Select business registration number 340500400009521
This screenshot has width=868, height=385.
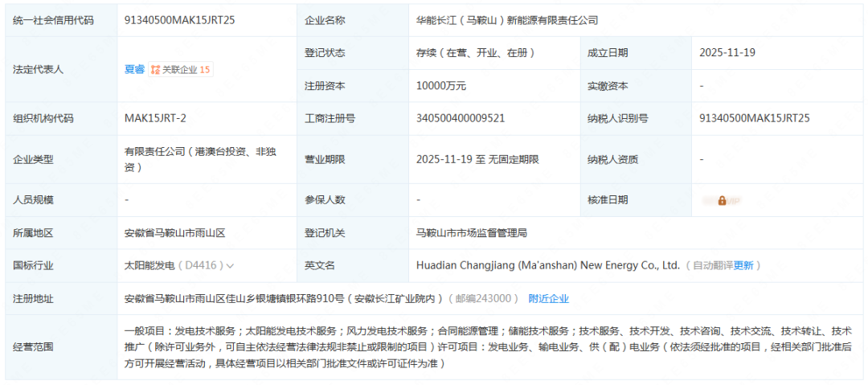coord(461,118)
